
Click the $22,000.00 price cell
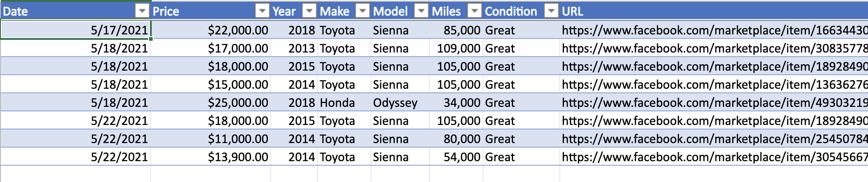point(211,30)
